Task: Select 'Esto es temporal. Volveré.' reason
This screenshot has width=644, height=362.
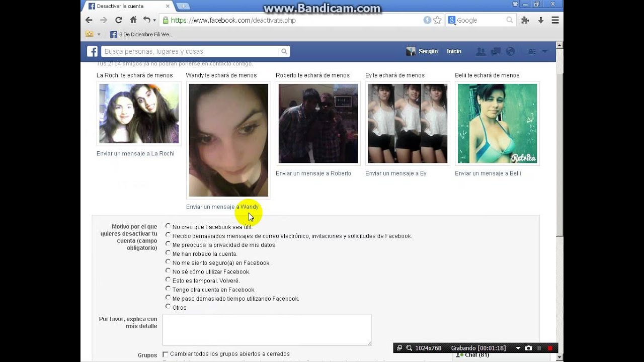Action: [x=168, y=280]
